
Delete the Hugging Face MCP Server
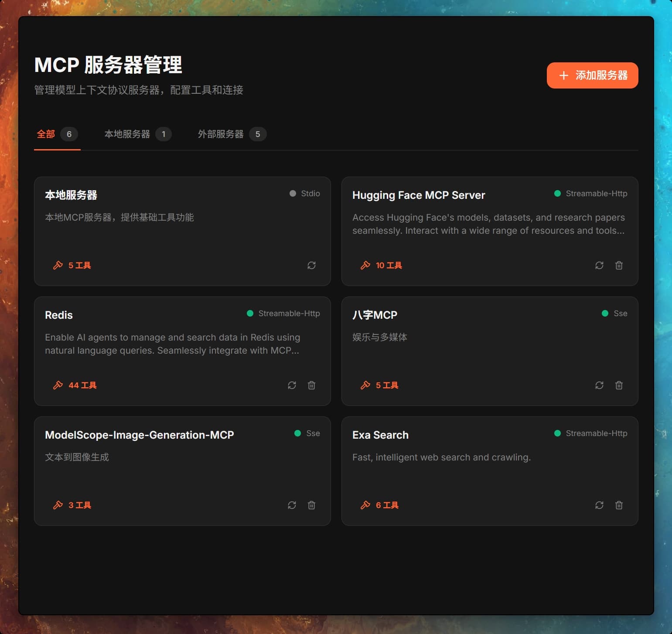coord(619,265)
